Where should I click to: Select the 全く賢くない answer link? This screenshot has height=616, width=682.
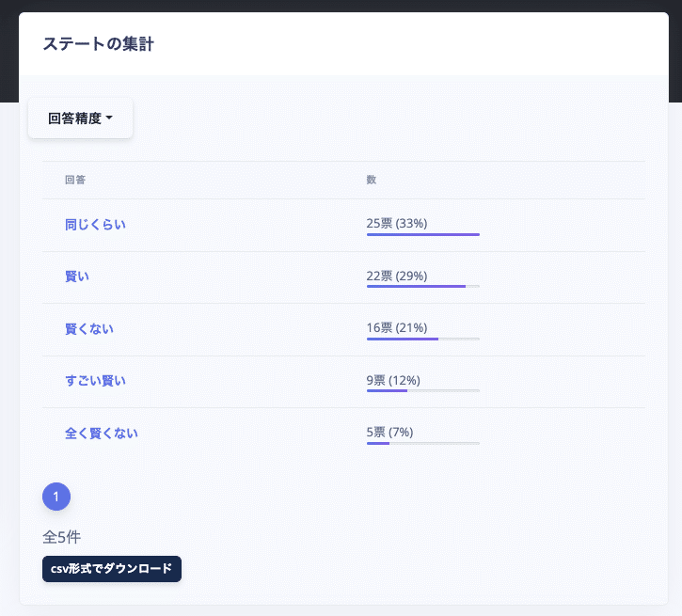click(102, 434)
